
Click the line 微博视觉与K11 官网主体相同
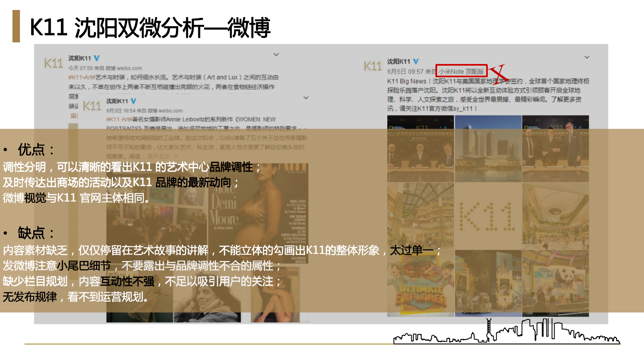[x=77, y=198]
